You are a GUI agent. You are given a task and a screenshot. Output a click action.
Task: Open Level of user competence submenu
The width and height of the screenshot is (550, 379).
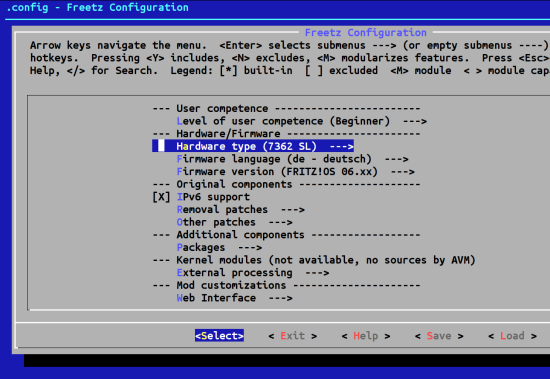(x=302, y=121)
